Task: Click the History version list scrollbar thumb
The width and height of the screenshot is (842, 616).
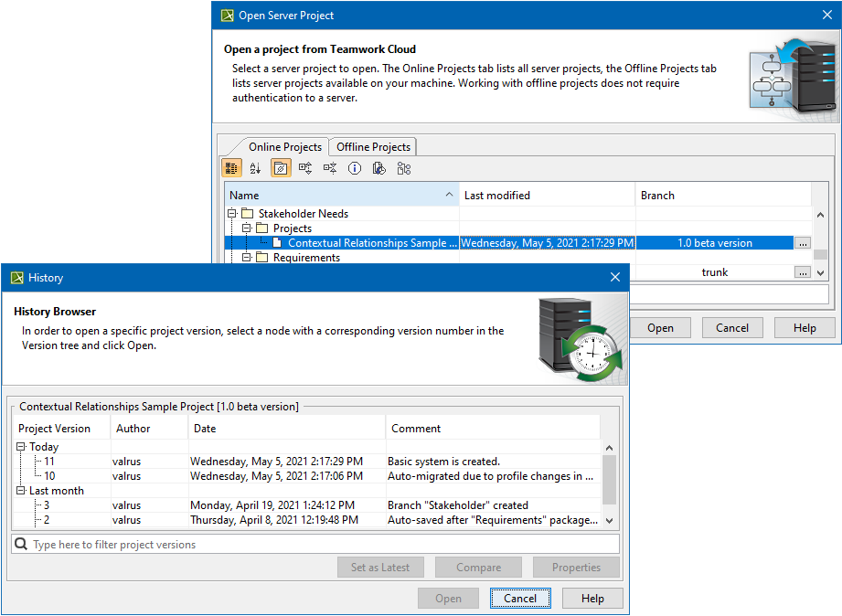Action: [609, 479]
